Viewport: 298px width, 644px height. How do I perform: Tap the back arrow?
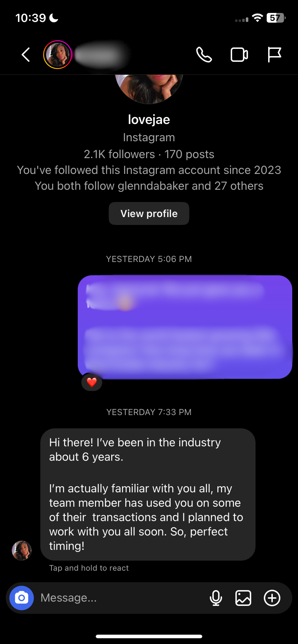26,55
